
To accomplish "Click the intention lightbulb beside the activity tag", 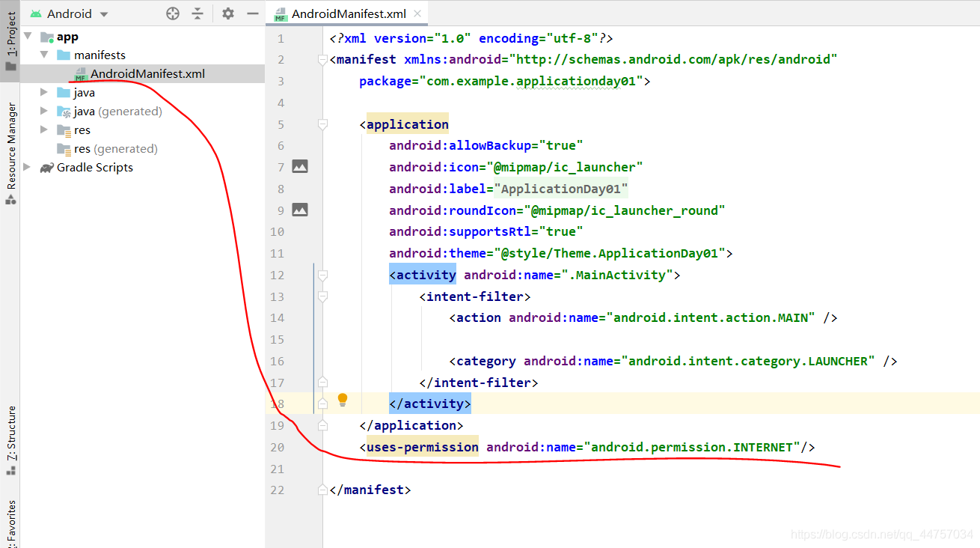I will point(343,401).
